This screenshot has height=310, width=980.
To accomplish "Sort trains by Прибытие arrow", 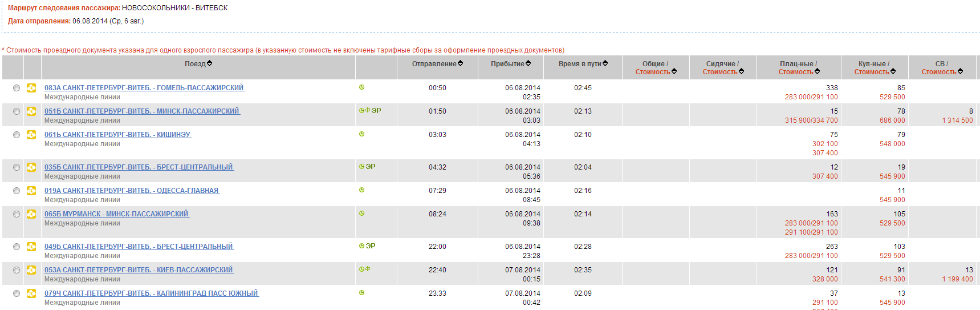I will tap(528, 63).
